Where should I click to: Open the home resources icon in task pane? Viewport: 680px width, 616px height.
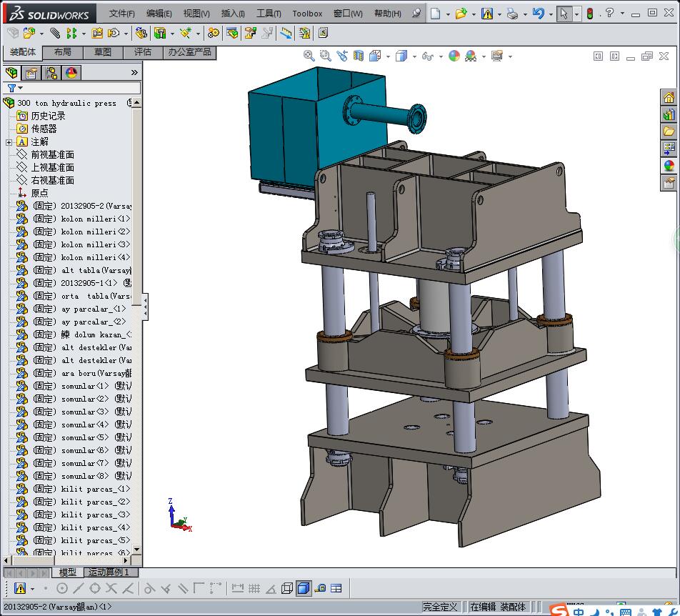coord(669,98)
